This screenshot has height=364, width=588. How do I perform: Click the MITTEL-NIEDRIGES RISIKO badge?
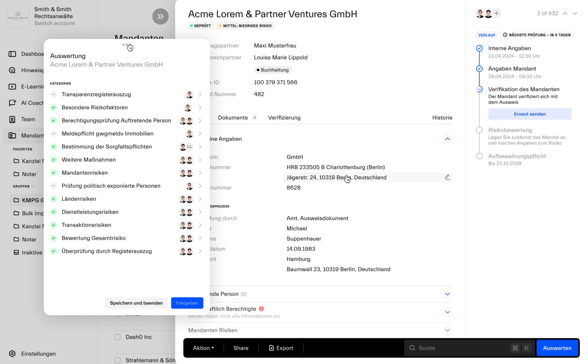click(x=245, y=26)
